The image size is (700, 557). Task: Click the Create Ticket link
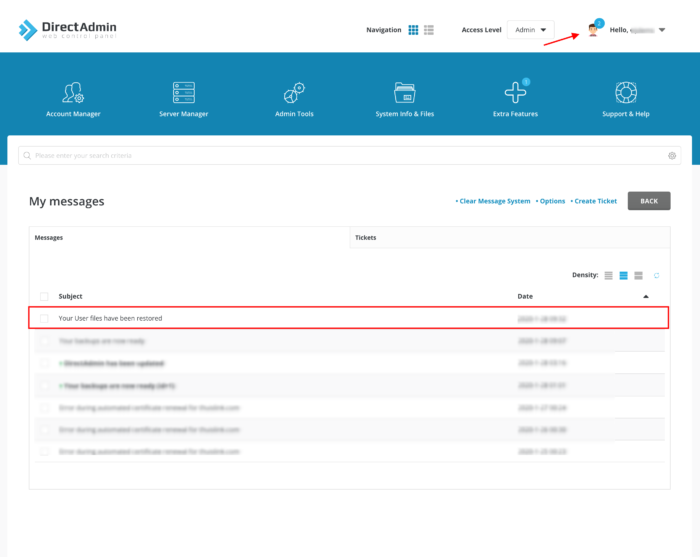(595, 201)
